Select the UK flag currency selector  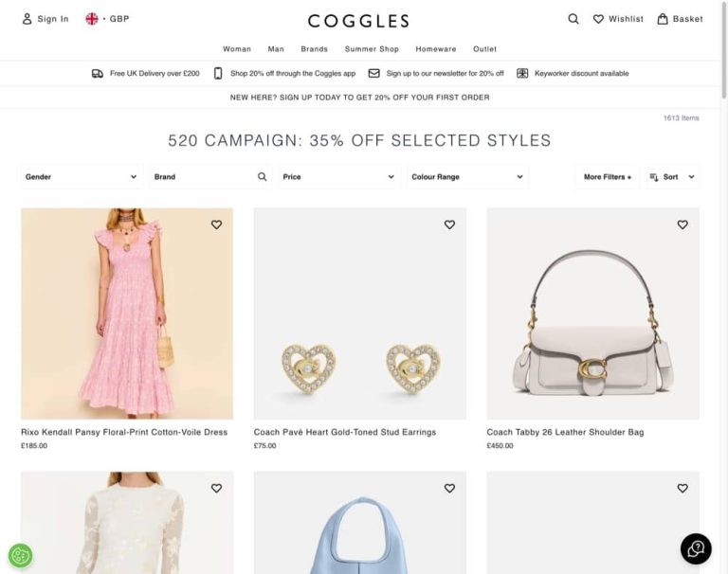point(92,19)
